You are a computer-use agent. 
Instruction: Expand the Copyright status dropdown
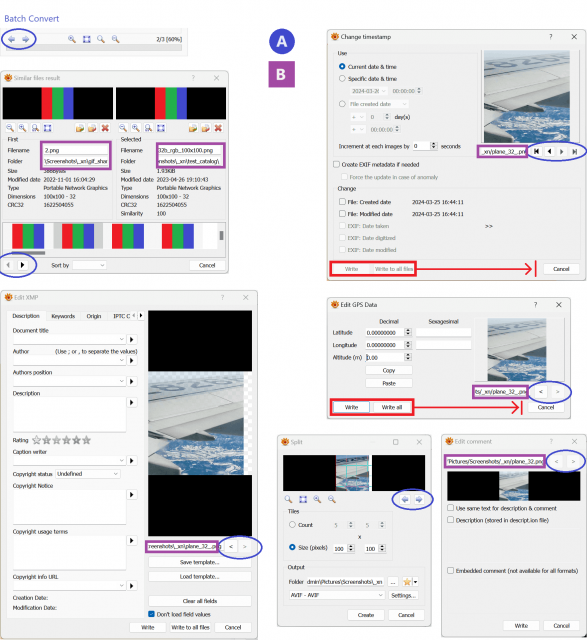(87, 474)
